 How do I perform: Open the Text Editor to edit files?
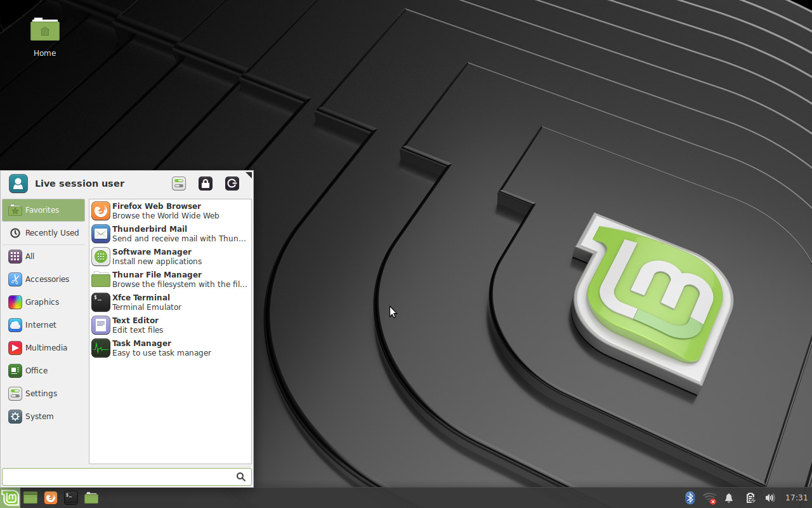[x=136, y=324]
